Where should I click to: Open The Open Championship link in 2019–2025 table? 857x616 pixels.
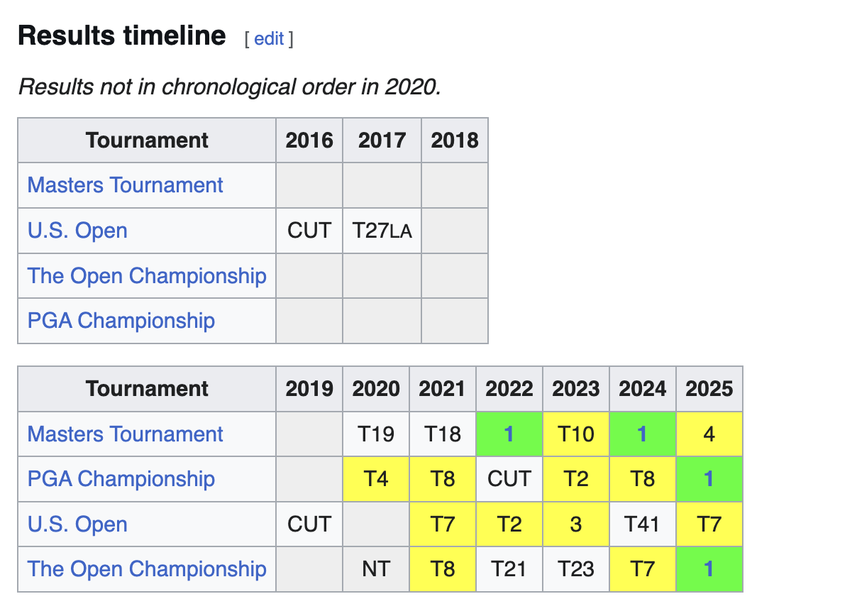point(147,568)
